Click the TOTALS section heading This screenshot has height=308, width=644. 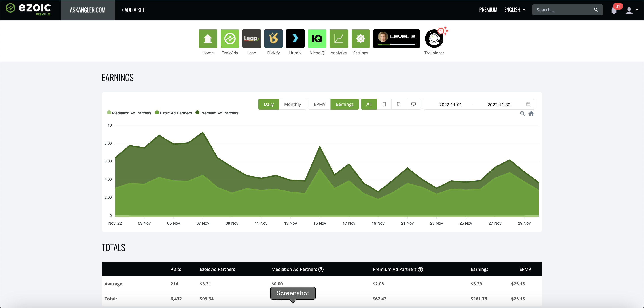(x=114, y=248)
